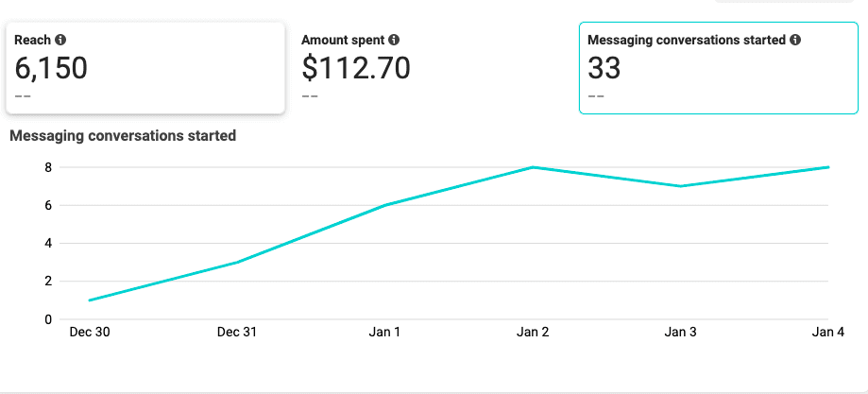Viewport: 868px width, 394px height.
Task: Click the line's data point at Dec 30
Action: pos(89,300)
